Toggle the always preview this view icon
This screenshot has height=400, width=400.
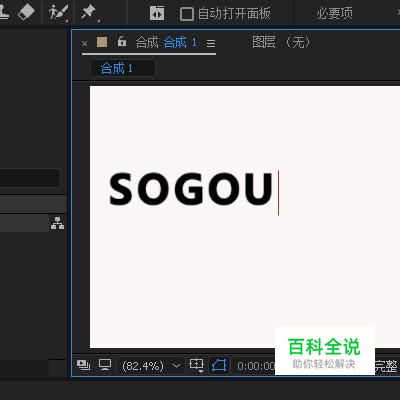click(83, 365)
